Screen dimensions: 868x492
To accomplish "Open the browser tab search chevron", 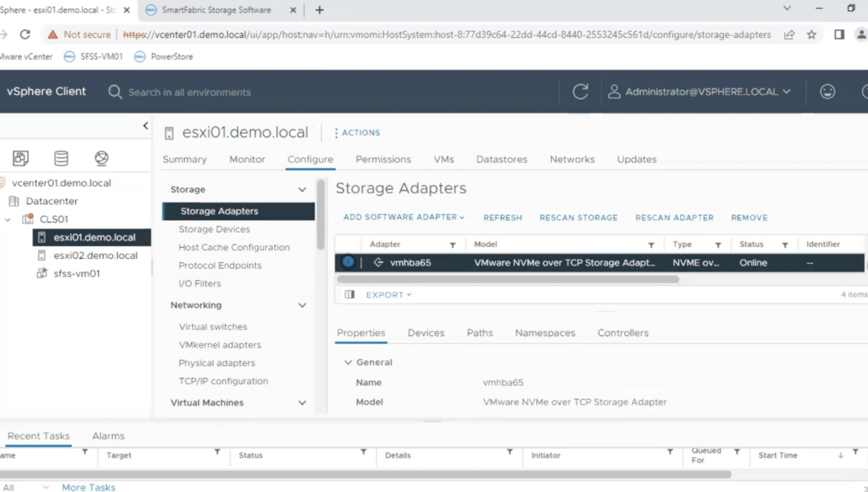I will click(x=786, y=9).
